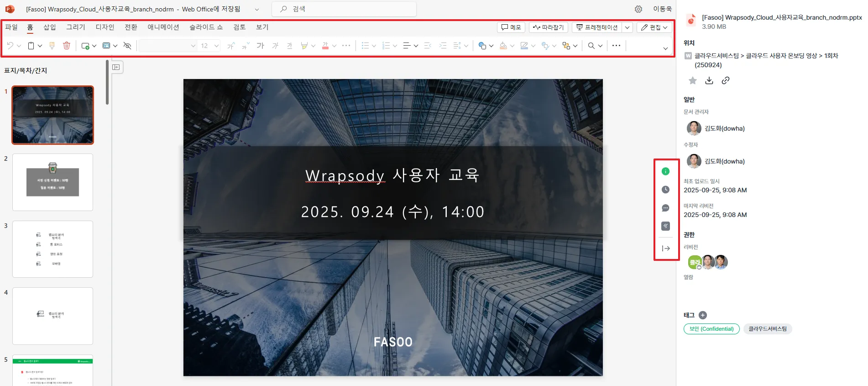
Task: Mark file as favorite with star
Action: pos(693,81)
